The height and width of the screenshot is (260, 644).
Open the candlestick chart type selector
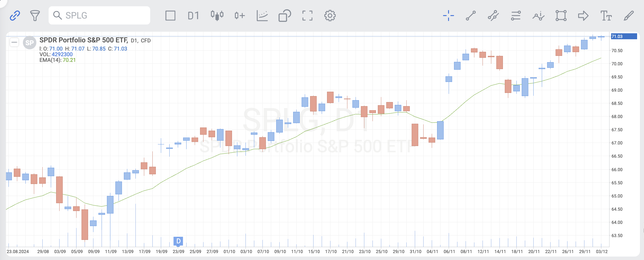217,15
